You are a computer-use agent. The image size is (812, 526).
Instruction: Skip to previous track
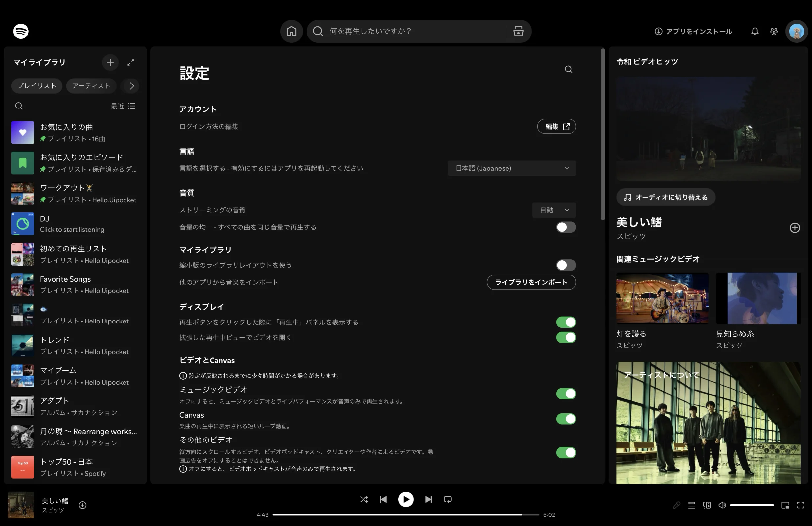tap(383, 499)
